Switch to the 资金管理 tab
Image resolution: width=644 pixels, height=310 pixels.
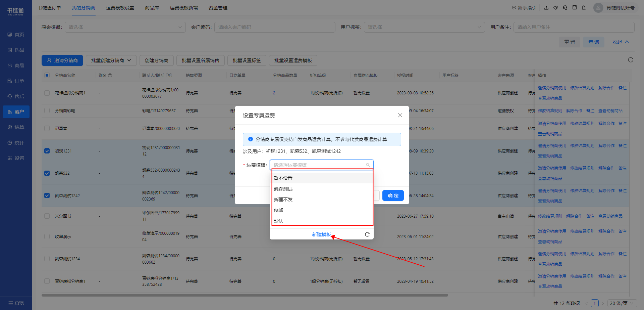click(x=218, y=8)
